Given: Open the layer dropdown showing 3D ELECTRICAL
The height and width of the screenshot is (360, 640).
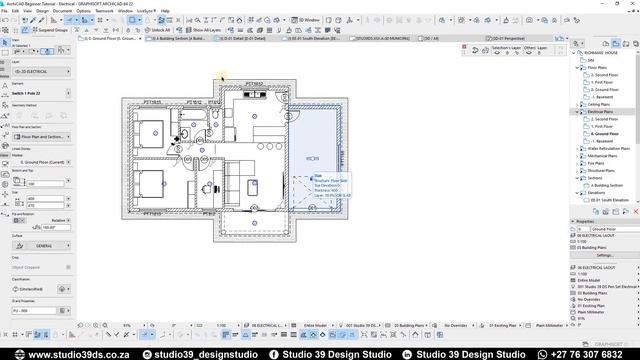Looking at the screenshot, I should pyautogui.click(x=42, y=71).
